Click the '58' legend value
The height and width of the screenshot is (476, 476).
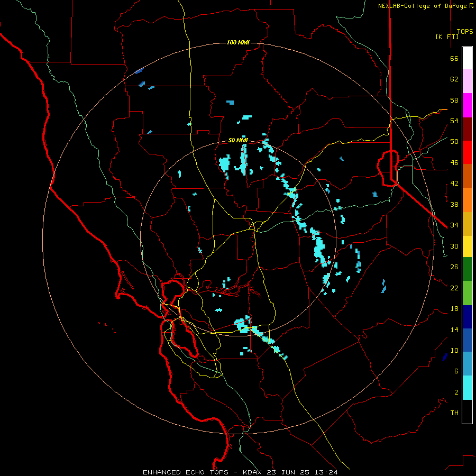tap(454, 100)
